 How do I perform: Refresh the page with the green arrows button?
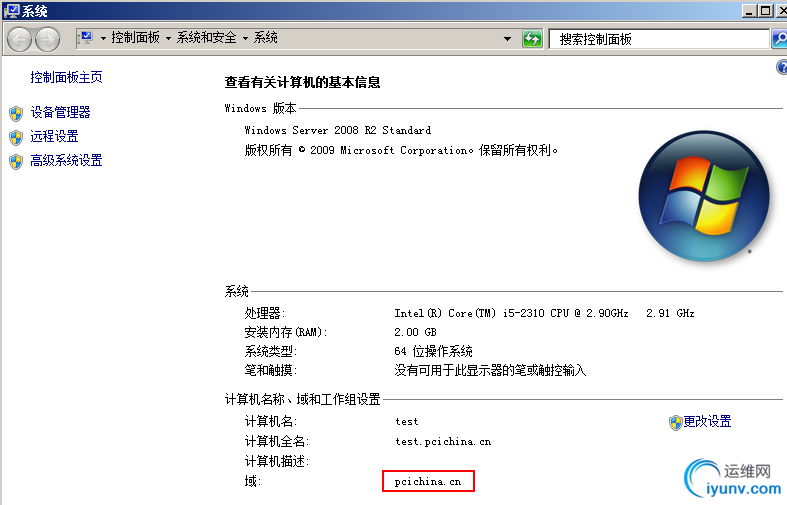pos(532,39)
